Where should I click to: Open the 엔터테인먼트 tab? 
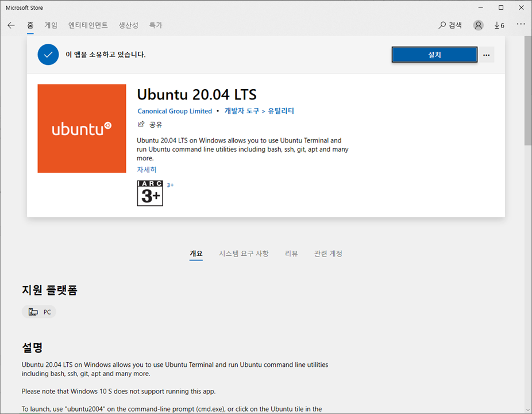point(88,25)
